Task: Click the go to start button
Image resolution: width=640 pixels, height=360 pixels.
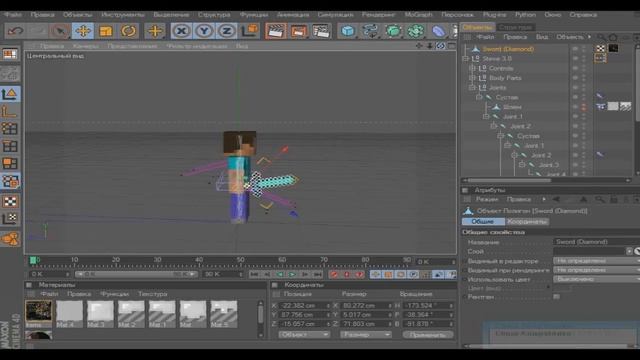Action: 254,274
